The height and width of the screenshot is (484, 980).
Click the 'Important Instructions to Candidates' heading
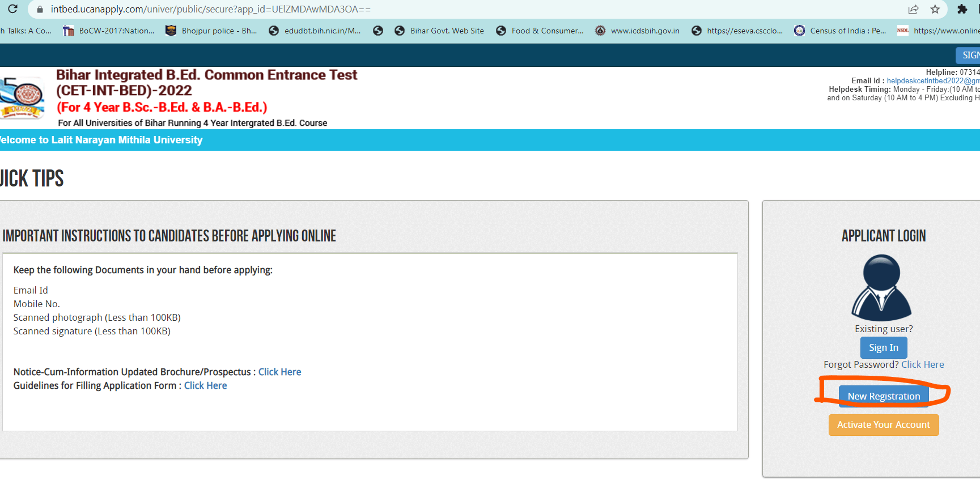click(169, 236)
